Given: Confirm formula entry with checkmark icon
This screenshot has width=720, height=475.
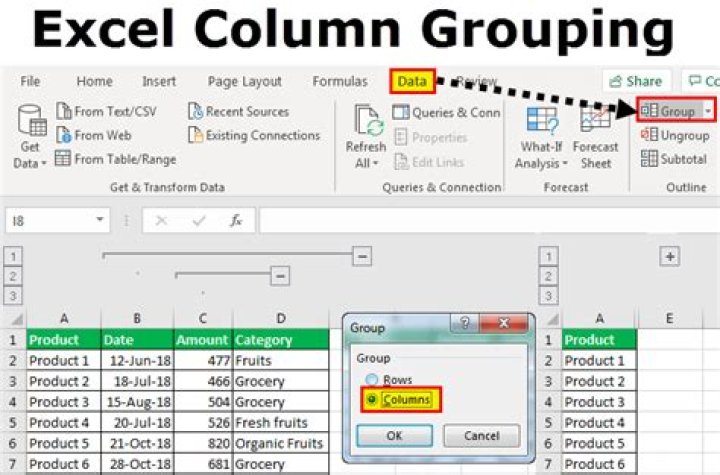Looking at the screenshot, I should pyautogui.click(x=199, y=221).
